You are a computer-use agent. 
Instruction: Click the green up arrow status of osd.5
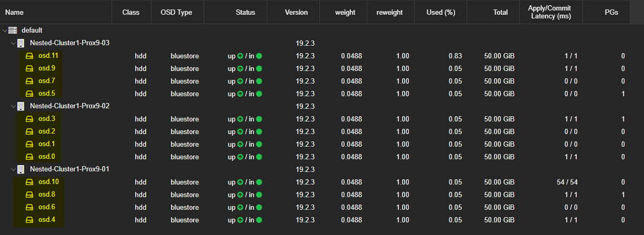click(240, 94)
